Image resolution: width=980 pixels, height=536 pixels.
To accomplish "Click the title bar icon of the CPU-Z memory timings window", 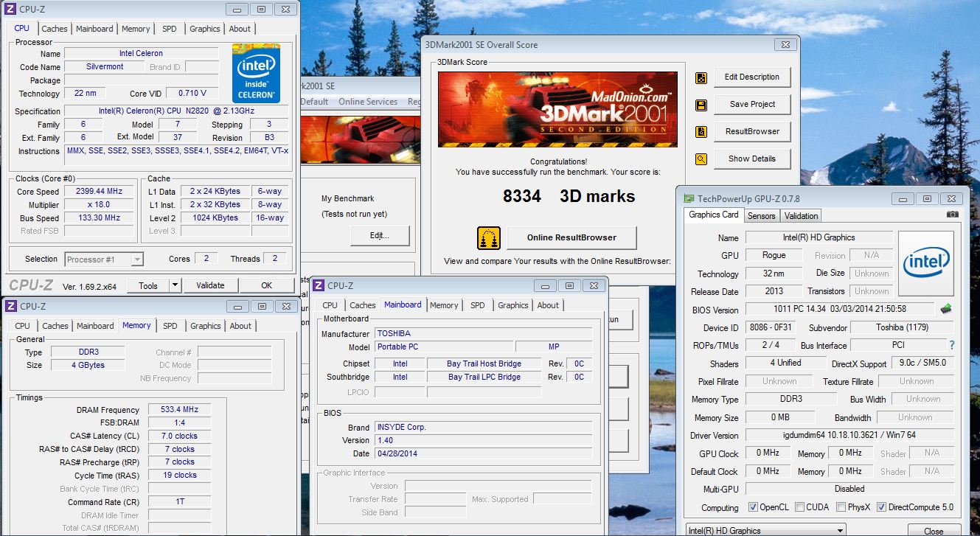I will tap(11, 306).
